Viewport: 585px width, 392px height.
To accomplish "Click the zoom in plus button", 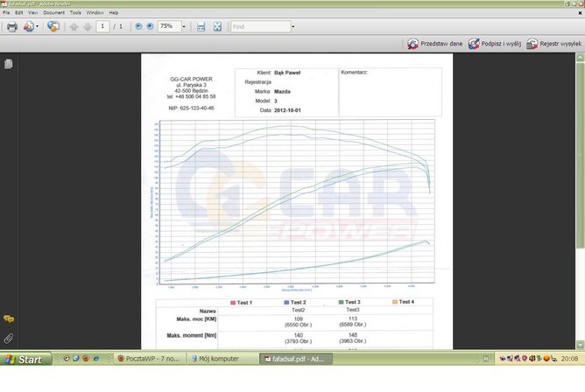I will 149,26.
